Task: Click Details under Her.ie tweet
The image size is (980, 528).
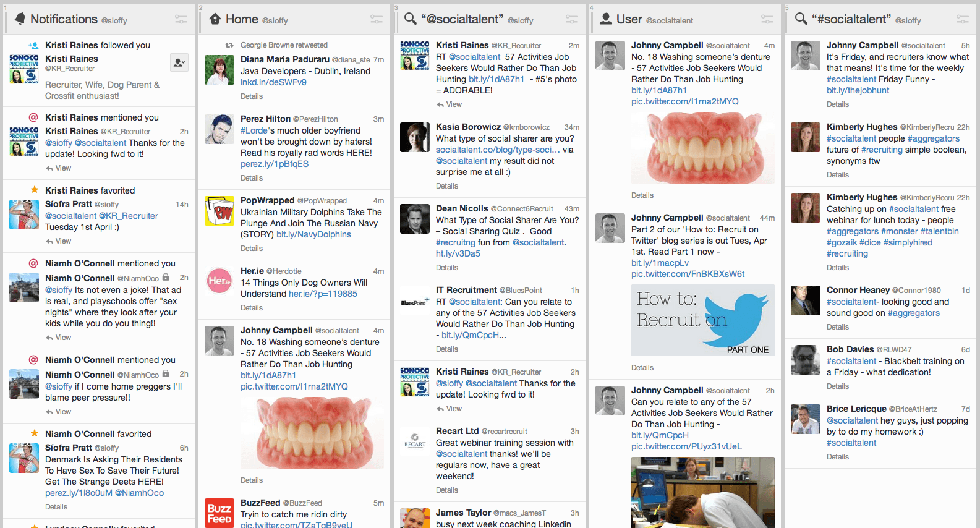Action: 252,308
